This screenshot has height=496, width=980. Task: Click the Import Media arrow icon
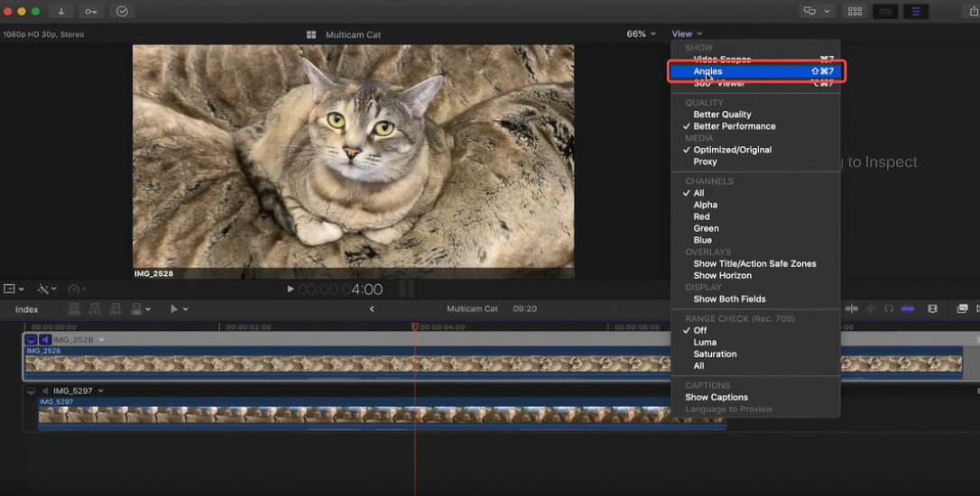click(61, 11)
